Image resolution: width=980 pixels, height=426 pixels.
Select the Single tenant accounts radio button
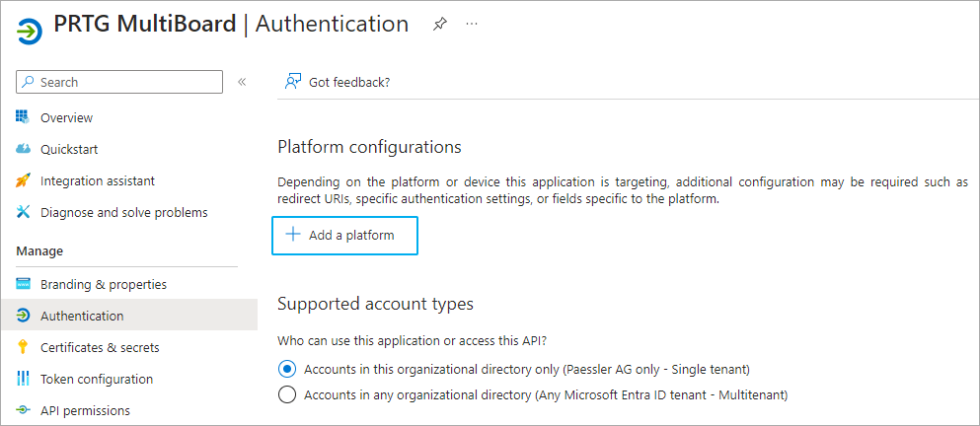287,369
